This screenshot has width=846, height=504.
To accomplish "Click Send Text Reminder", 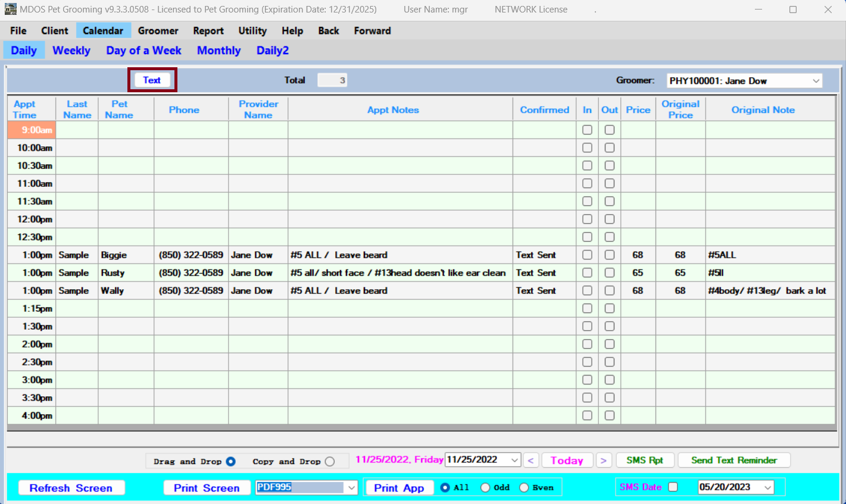I will pyautogui.click(x=733, y=460).
